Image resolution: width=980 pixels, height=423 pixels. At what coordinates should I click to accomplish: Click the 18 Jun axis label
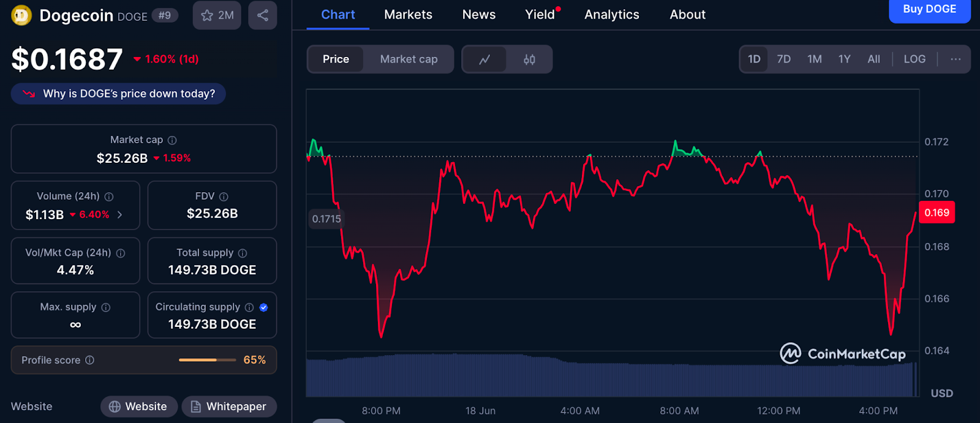coord(480,411)
